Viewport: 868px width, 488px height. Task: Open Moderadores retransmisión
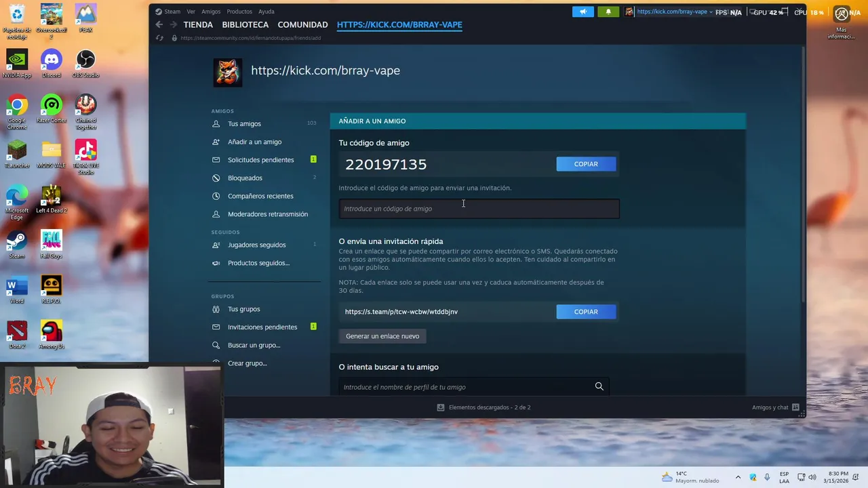coord(267,214)
